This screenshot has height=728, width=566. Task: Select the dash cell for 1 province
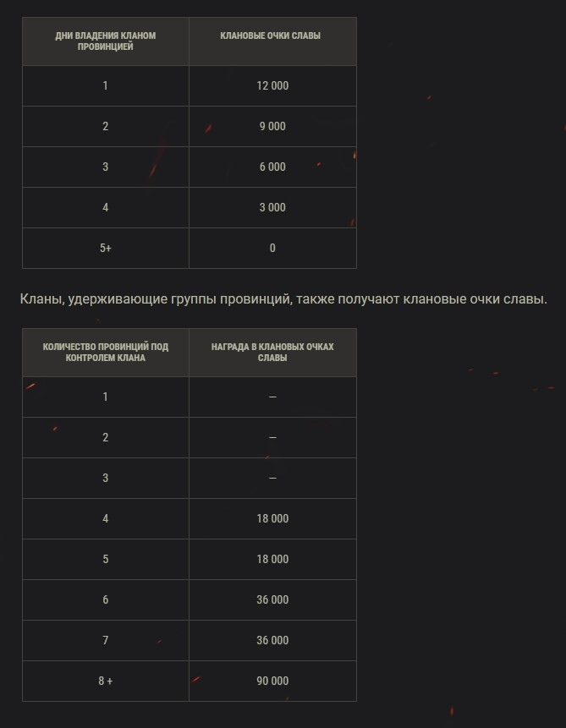click(x=272, y=397)
